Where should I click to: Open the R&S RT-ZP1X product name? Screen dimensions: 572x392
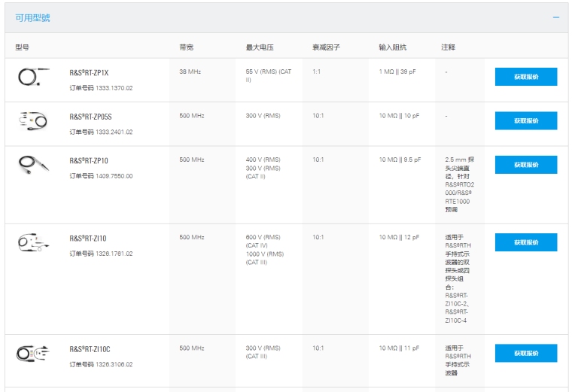(x=90, y=73)
